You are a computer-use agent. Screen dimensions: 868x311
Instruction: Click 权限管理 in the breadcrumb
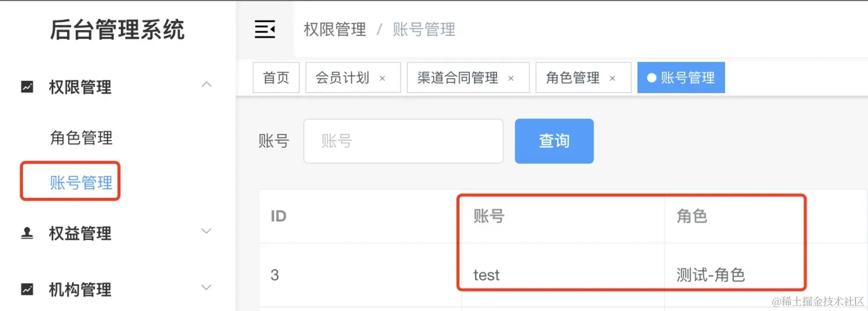click(x=335, y=29)
